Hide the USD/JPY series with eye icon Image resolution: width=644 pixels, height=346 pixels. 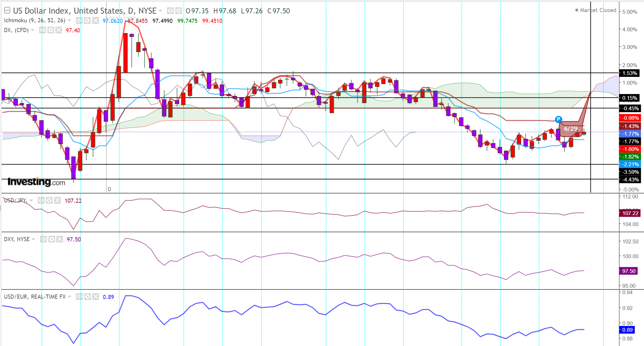click(x=41, y=200)
